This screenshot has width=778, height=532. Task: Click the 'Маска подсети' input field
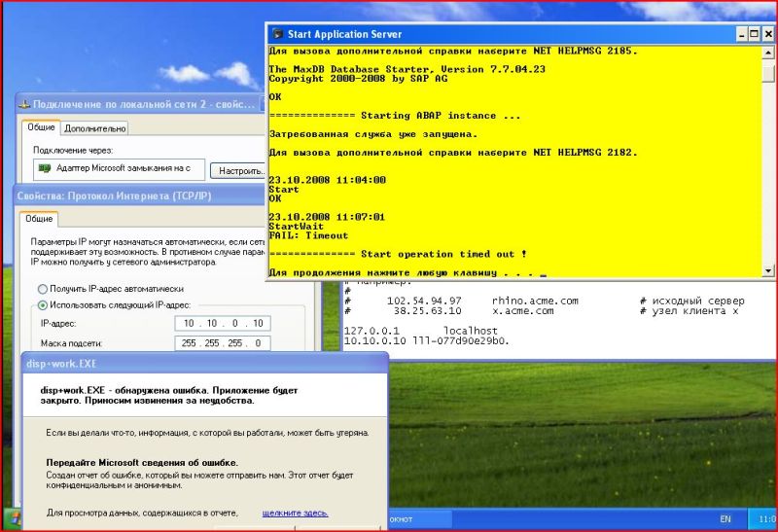223,343
